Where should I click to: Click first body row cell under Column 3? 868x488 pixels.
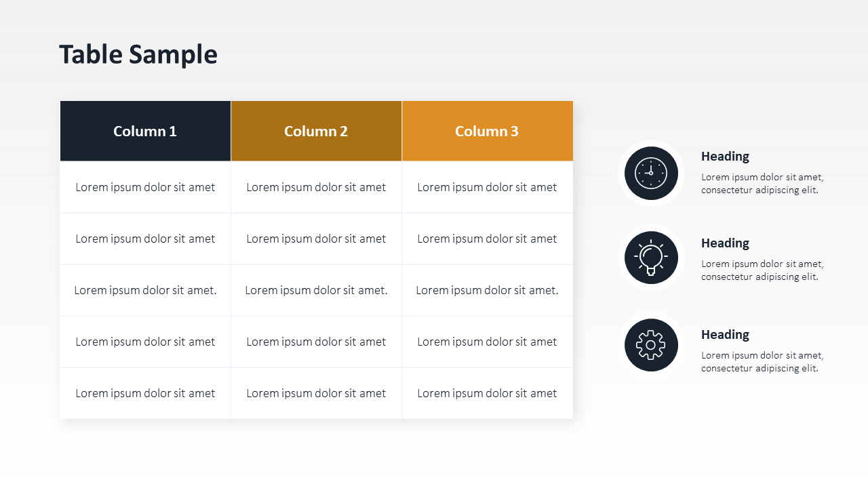coord(487,187)
